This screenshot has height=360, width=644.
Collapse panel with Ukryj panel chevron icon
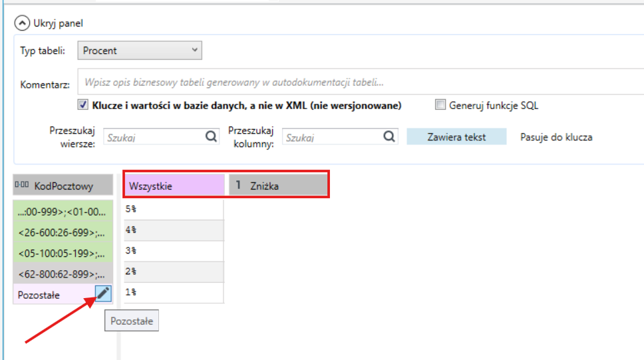(x=22, y=23)
